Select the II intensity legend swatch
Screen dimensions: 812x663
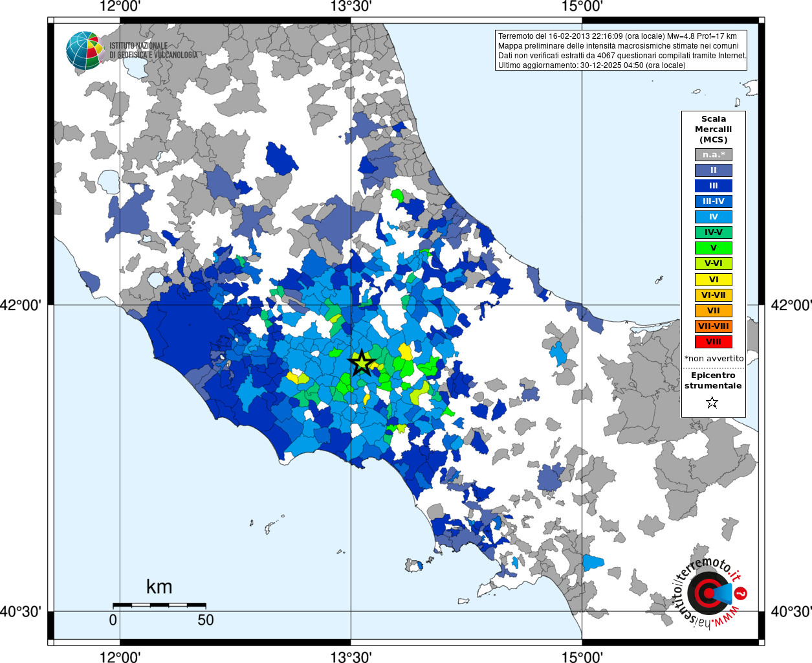pos(714,170)
